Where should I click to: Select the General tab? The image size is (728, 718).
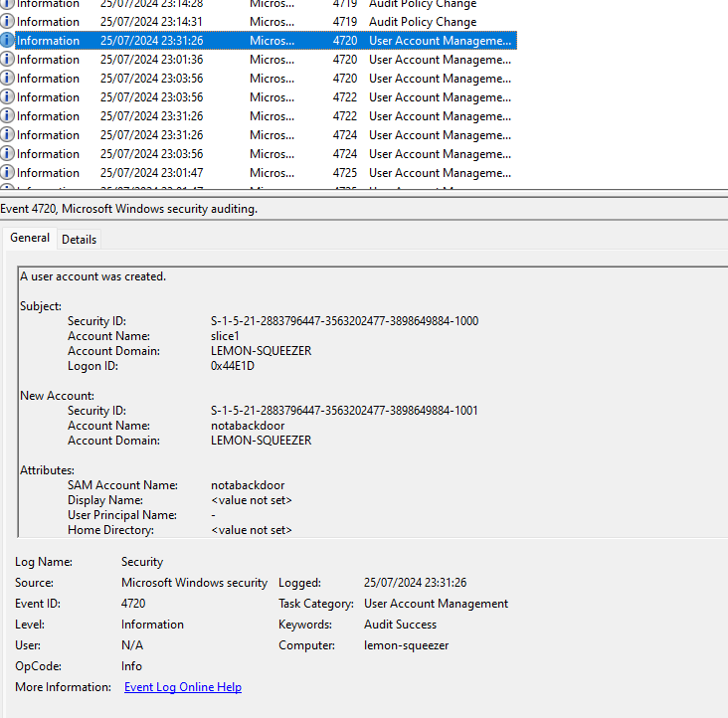coord(30,239)
